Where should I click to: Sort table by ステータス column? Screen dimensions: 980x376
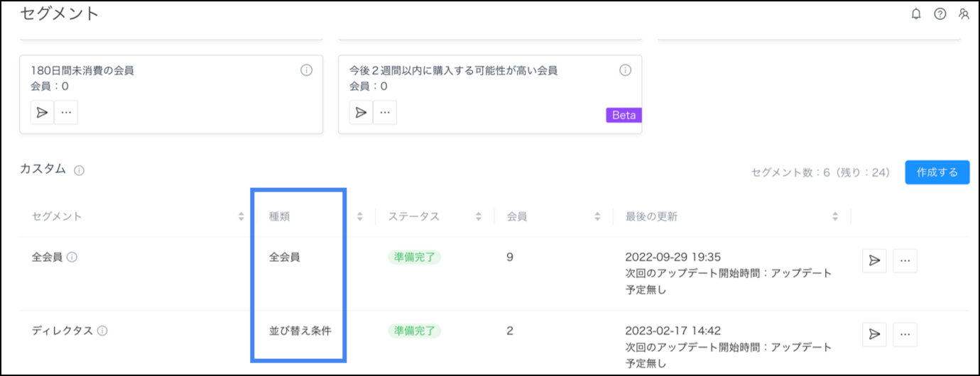click(479, 217)
